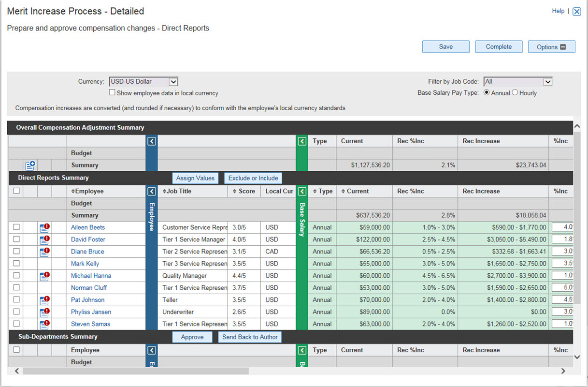Open Pat Johnson's alert note icon
The width and height of the screenshot is (588, 387).
coord(44,300)
